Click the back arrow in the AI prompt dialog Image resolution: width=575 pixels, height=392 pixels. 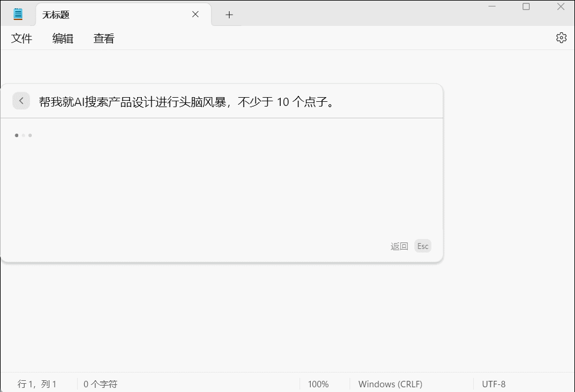tap(21, 101)
